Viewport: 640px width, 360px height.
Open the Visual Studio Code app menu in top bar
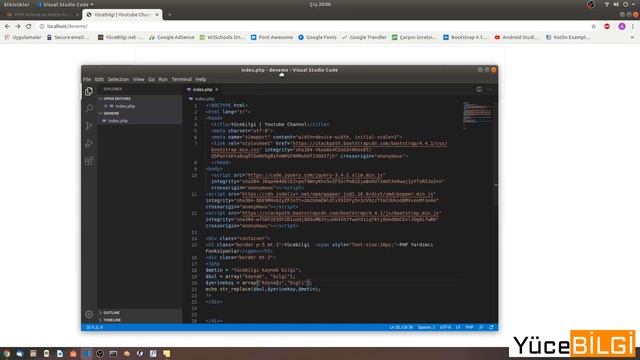[66, 4]
